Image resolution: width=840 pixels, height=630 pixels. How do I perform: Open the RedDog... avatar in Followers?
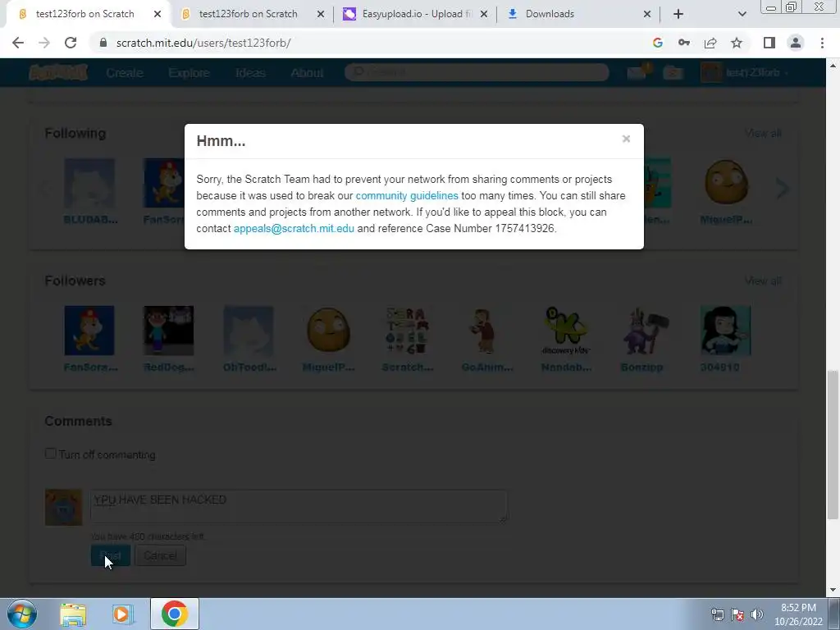click(169, 331)
